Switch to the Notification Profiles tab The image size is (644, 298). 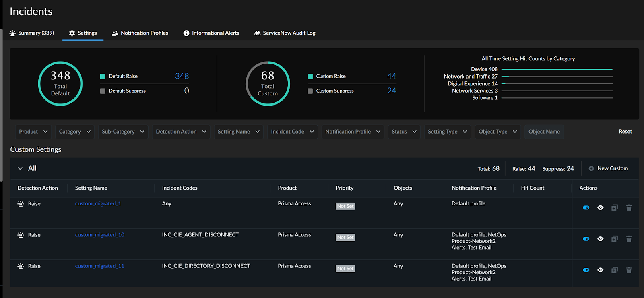tap(140, 33)
